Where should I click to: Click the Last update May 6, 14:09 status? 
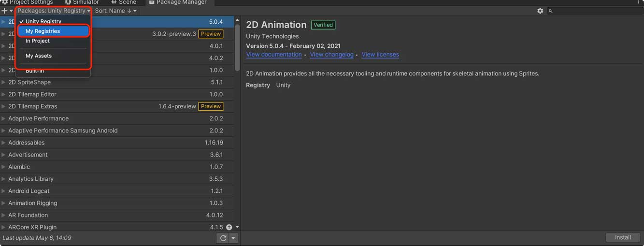pos(37,238)
